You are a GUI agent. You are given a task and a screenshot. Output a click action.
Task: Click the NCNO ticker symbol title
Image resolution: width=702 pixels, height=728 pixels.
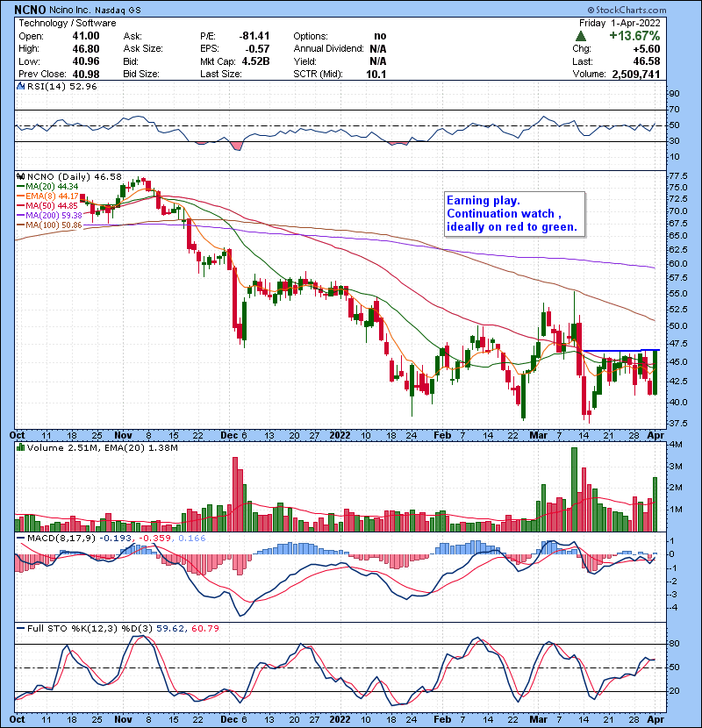(x=30, y=10)
